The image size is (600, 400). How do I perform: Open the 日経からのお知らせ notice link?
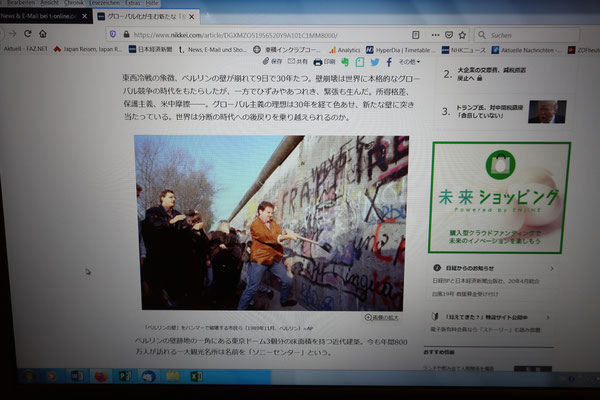[470, 268]
